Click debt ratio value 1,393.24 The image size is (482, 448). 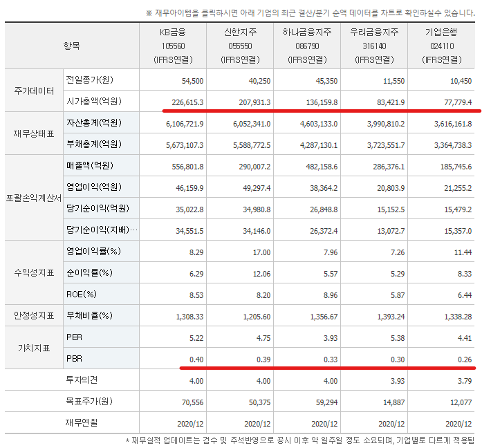391,317
